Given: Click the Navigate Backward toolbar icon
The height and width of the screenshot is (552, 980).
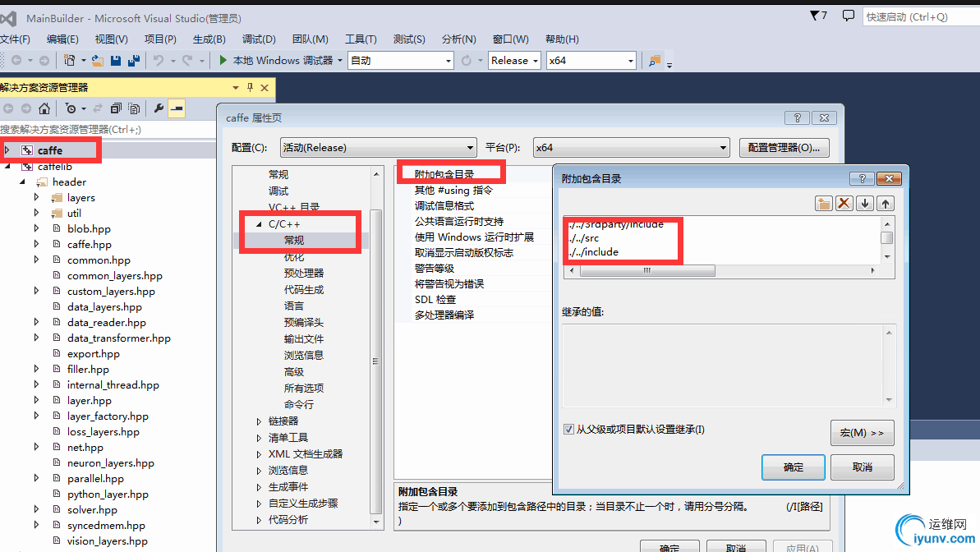Looking at the screenshot, I should [16, 61].
